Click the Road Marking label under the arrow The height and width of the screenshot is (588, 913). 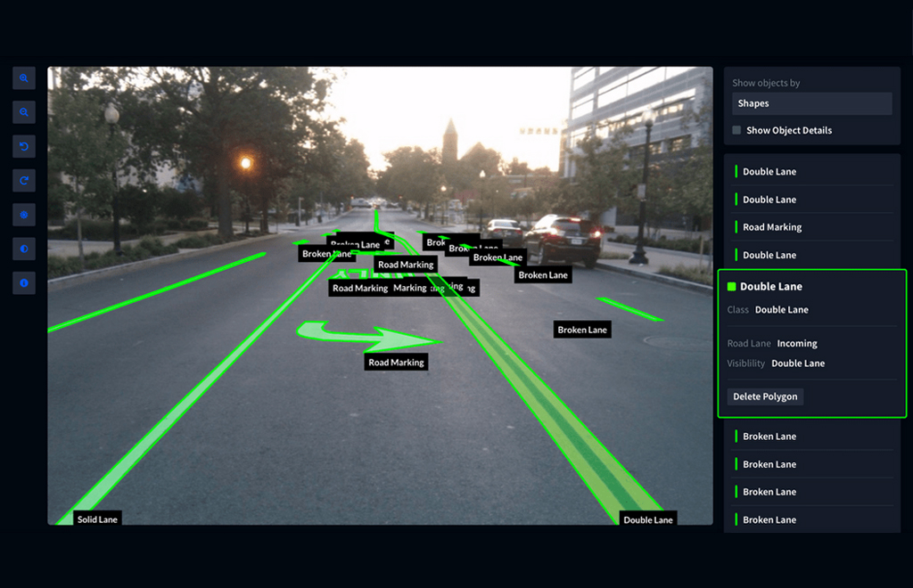pyautogui.click(x=397, y=363)
